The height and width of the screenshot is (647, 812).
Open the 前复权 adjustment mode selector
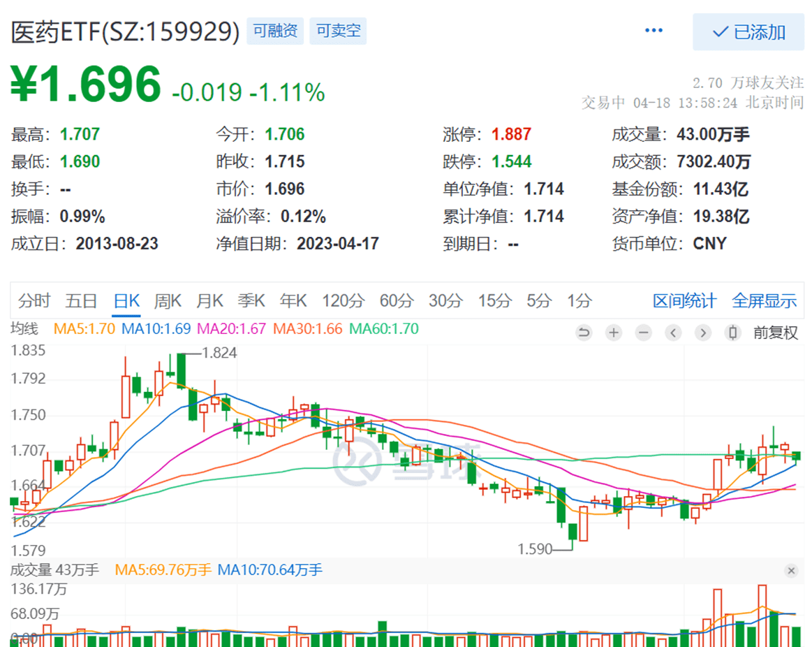point(776,333)
